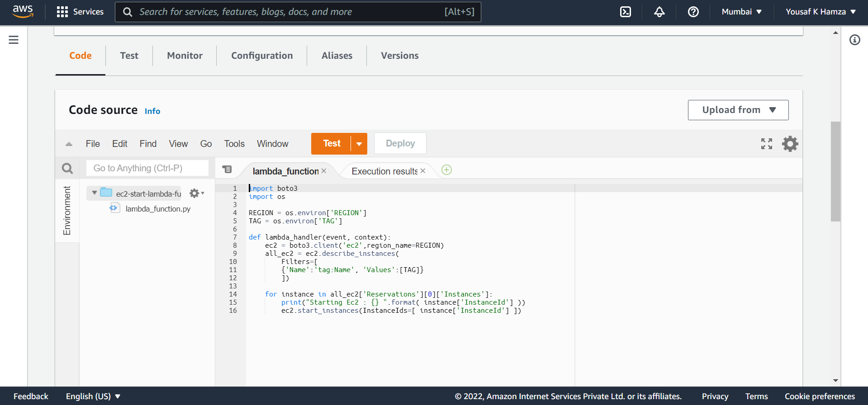Open the info panel circle icon
Image resolution: width=868 pixels, height=405 pixels.
(854, 40)
